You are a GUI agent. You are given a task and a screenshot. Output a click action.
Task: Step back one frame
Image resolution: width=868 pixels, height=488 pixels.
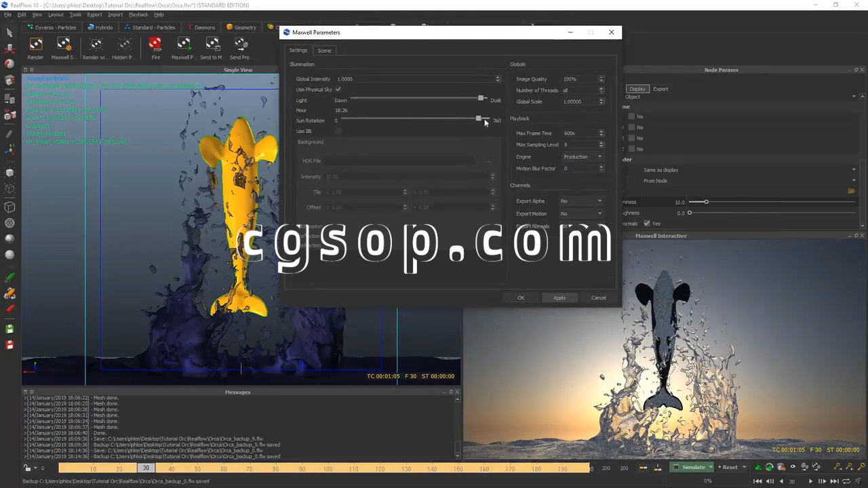(770, 481)
